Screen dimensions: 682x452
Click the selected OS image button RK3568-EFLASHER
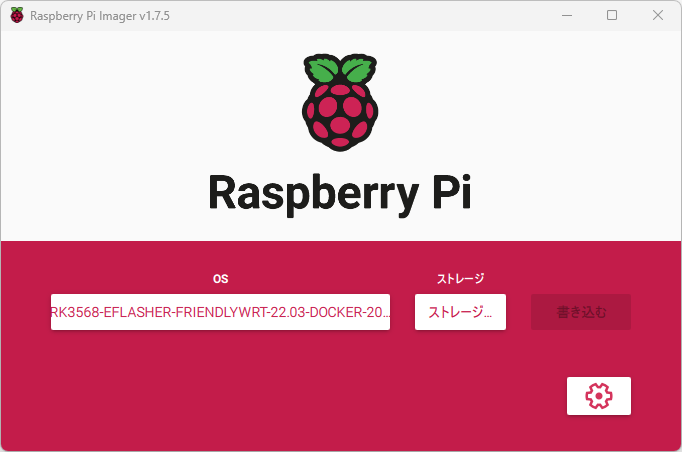point(220,312)
